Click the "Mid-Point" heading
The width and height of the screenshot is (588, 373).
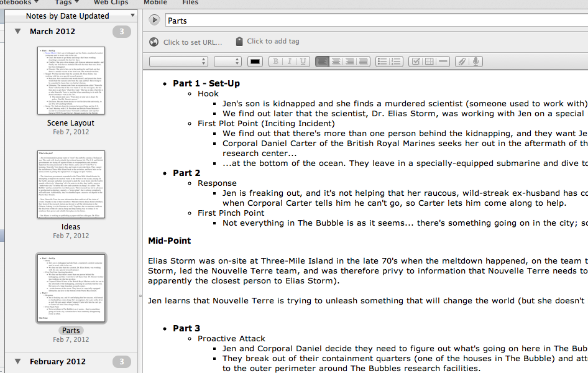(x=170, y=241)
